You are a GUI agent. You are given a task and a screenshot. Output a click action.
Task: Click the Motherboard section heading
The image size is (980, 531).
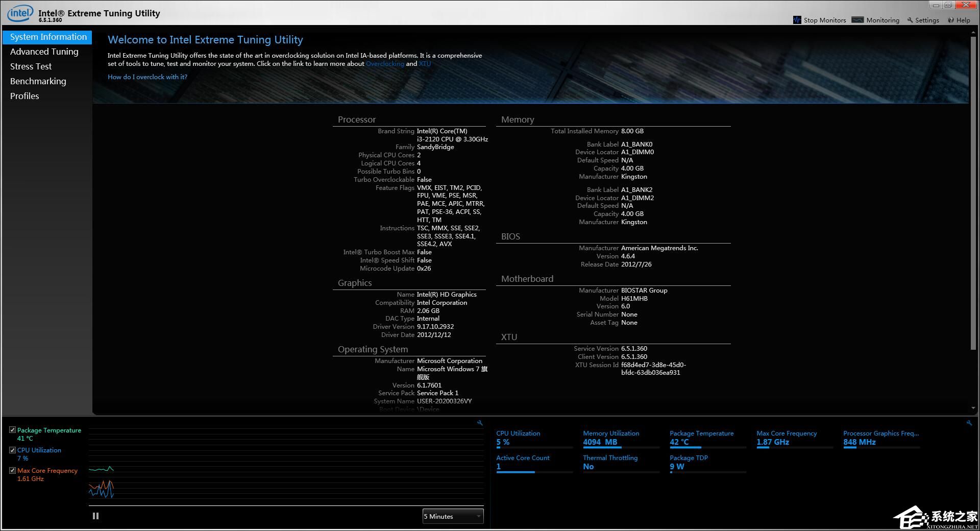tap(527, 279)
